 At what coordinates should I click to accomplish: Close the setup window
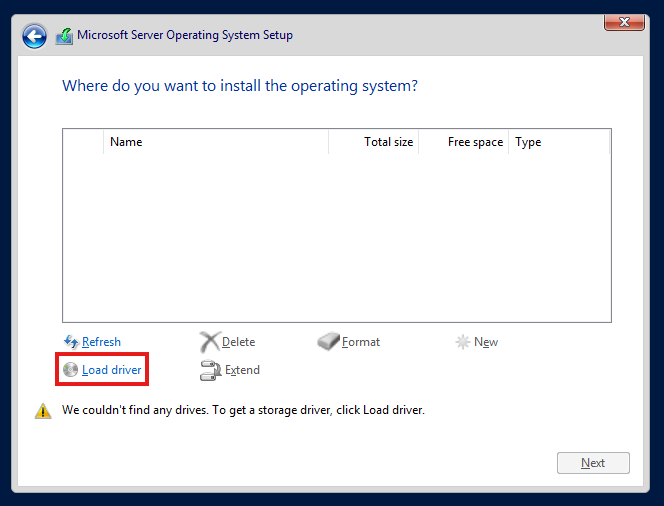coord(624,22)
